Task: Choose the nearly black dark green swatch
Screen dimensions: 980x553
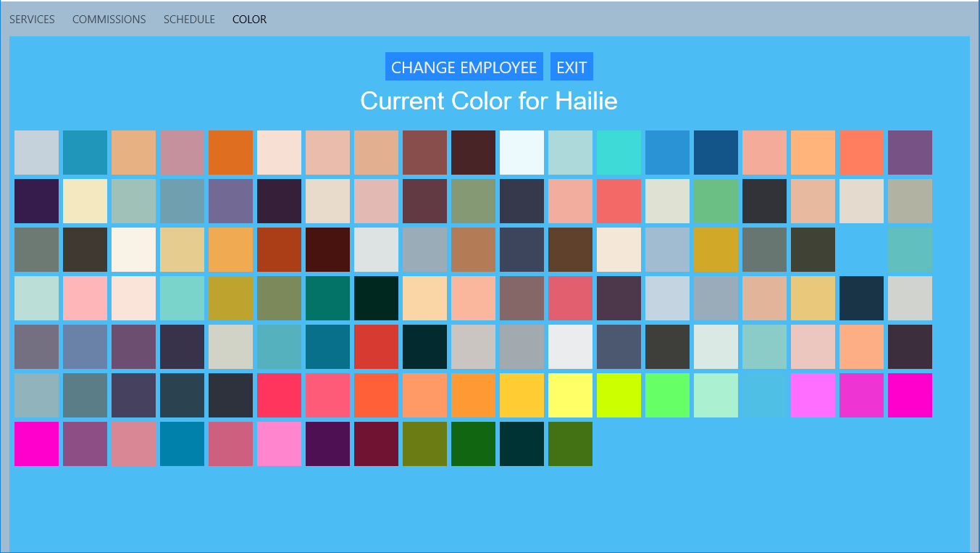Action: click(x=376, y=298)
